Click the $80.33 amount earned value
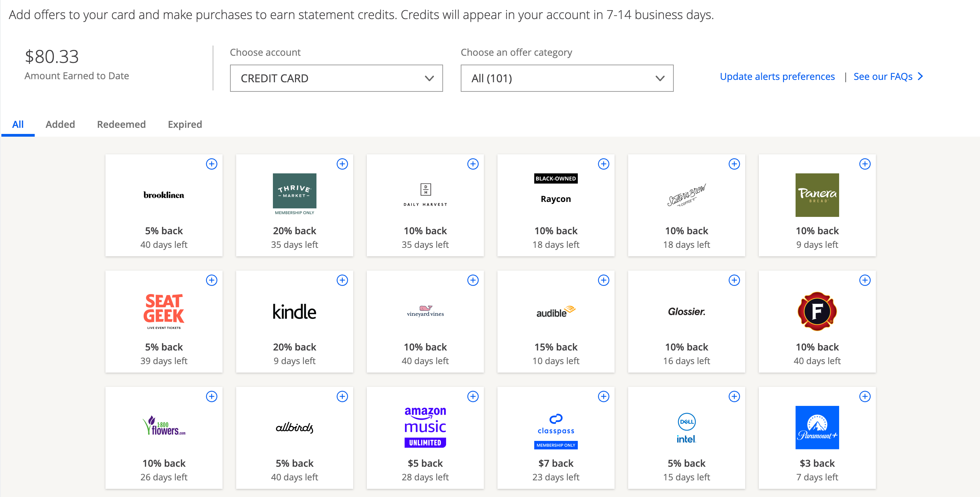This screenshot has height=497, width=980. [x=52, y=57]
